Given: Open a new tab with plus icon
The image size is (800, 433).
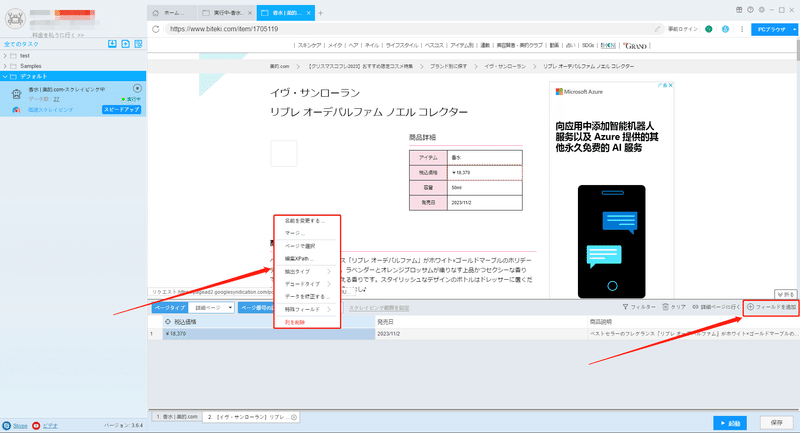Looking at the screenshot, I should 320,13.
